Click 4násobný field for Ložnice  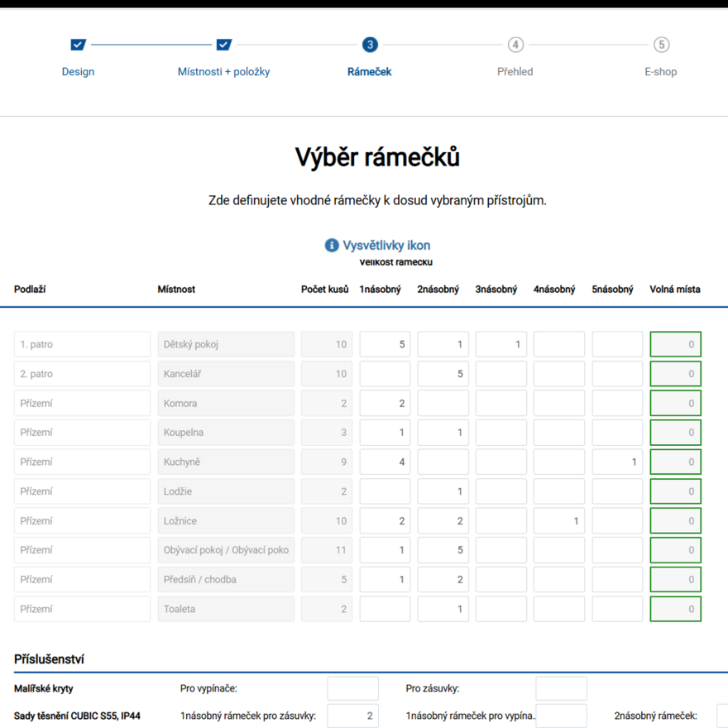[559, 521]
